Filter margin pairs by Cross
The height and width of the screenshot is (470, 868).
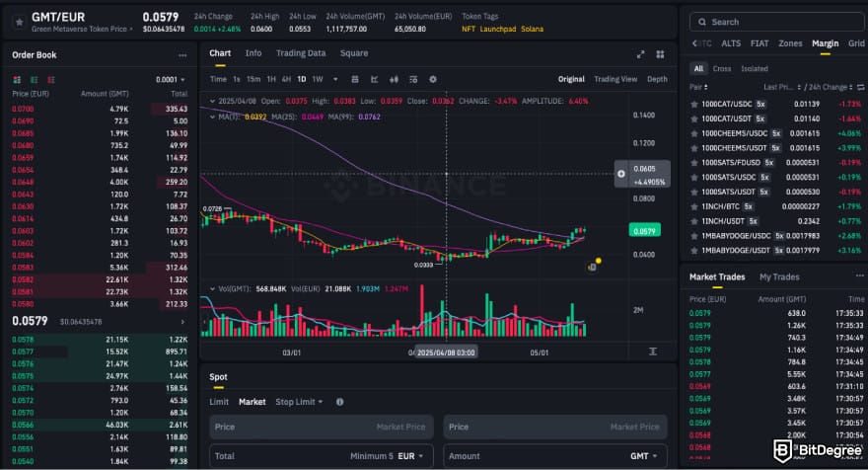pos(722,69)
